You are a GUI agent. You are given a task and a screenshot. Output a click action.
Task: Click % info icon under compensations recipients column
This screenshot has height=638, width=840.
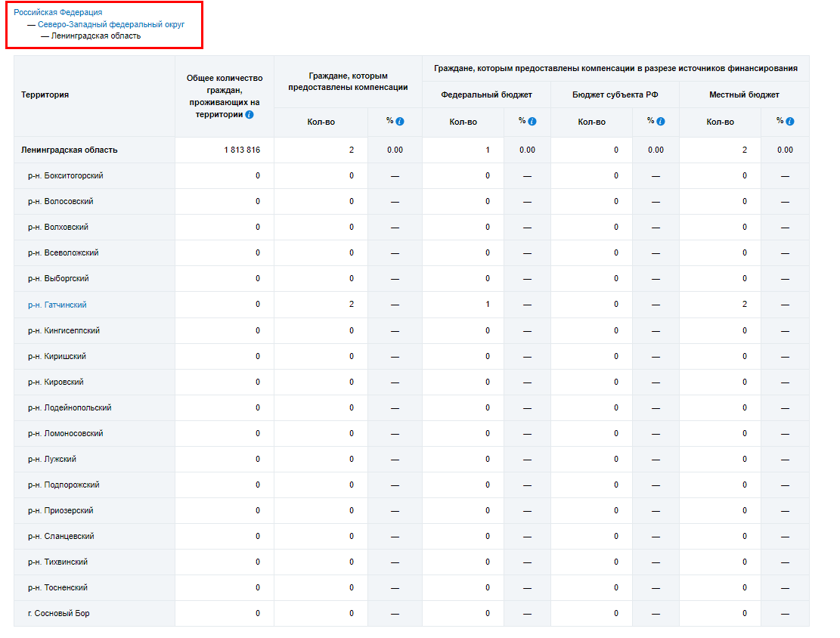point(401,122)
